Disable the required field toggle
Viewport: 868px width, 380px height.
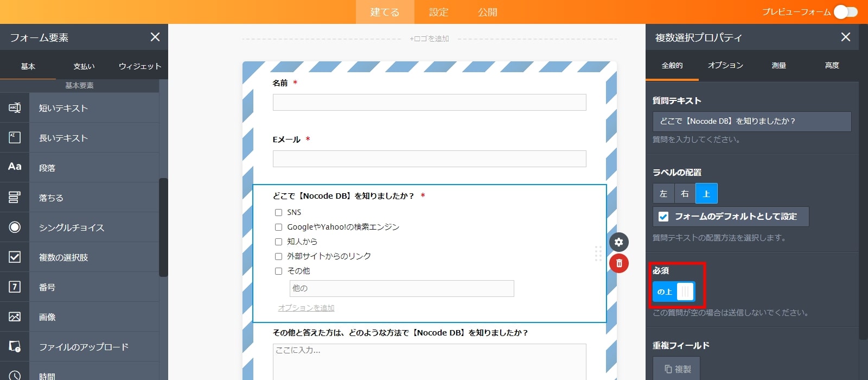pos(674,292)
